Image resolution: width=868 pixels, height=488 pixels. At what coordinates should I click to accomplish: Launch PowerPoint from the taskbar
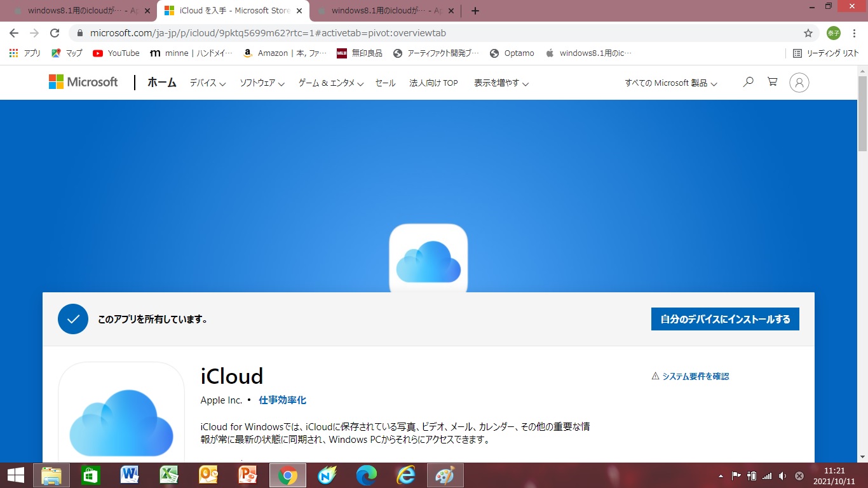click(247, 475)
